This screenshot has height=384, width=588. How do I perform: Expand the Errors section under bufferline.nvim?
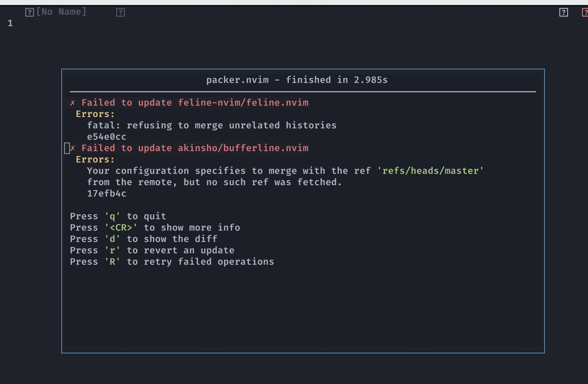95,159
